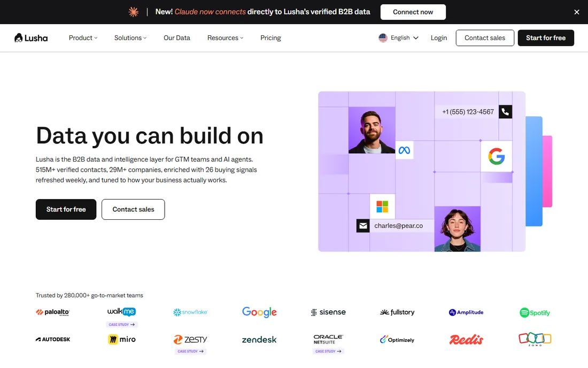Open the Zesty case study link
This screenshot has width=588, height=368.
click(x=190, y=351)
